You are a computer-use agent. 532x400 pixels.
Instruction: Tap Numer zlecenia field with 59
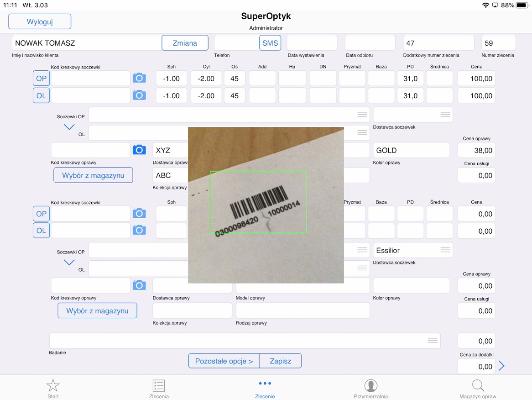point(498,43)
